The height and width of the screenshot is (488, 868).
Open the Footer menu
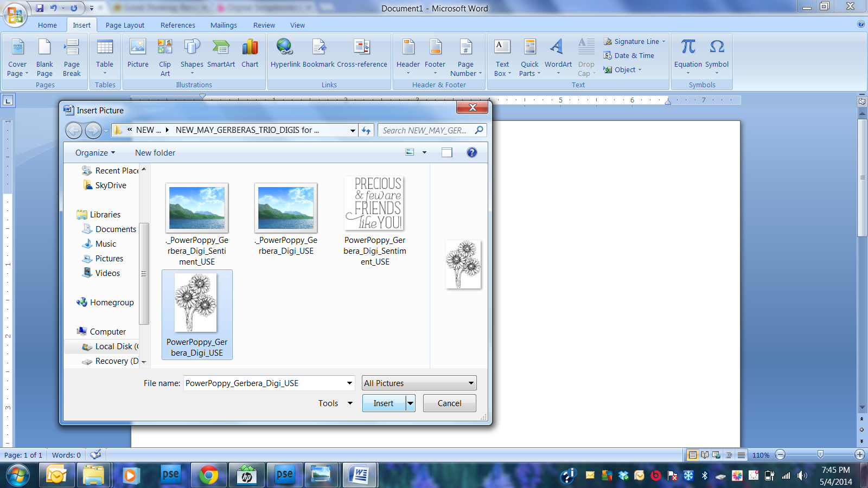[x=435, y=57]
